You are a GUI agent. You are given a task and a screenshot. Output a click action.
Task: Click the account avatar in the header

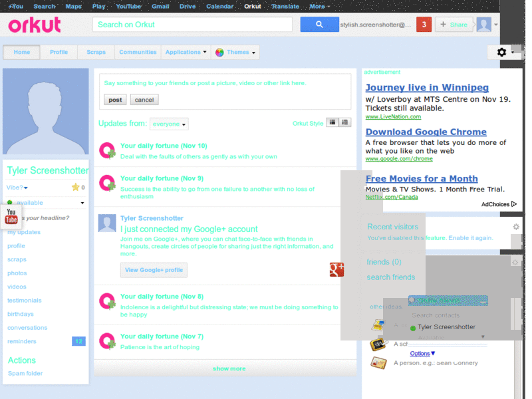point(484,25)
